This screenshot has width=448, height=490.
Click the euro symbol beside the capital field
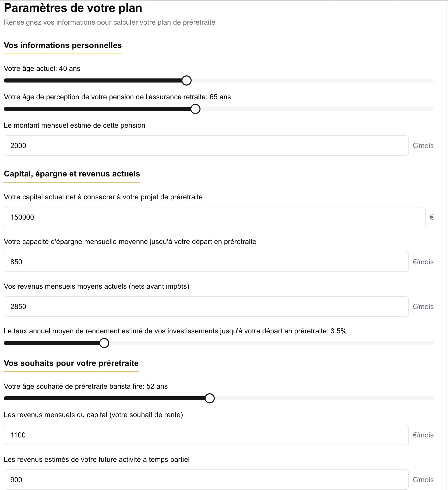point(431,217)
